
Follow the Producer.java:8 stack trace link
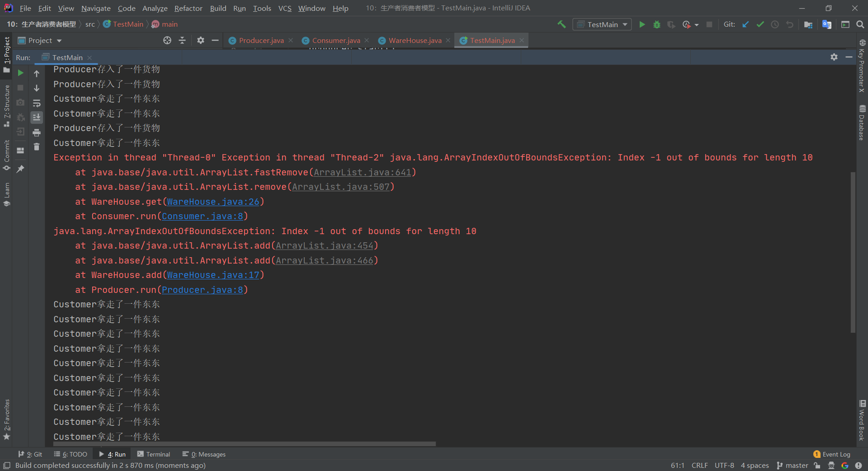[202, 290]
